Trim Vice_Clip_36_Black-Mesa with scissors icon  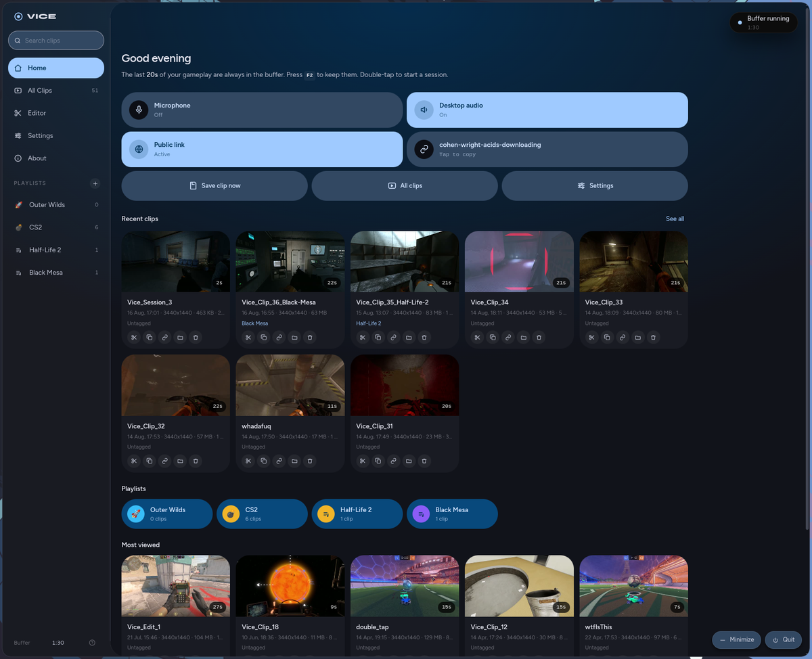[248, 337]
